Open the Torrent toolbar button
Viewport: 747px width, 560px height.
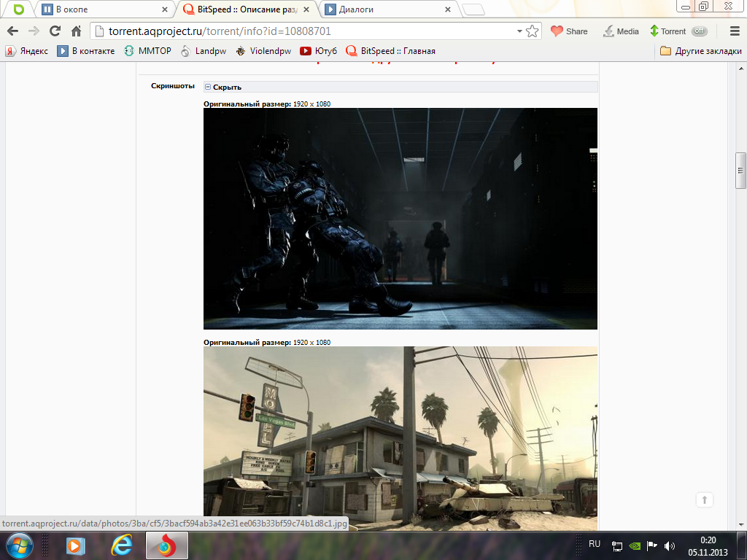[668, 31]
